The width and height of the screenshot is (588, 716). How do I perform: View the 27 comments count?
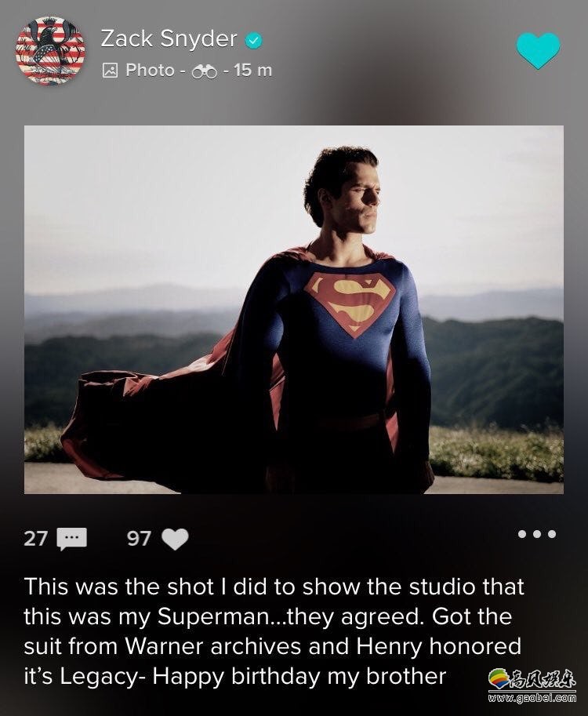36,539
